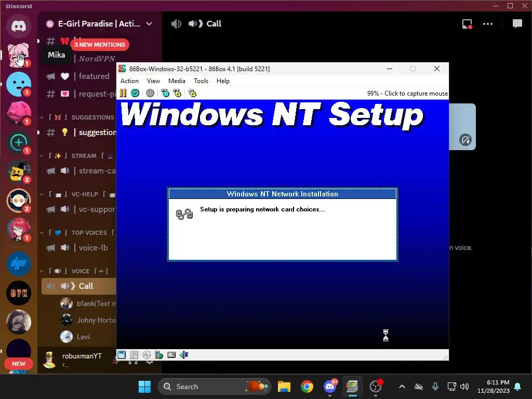Open the Mika server pink-haired avatar
The image size is (532, 399).
pos(19,55)
